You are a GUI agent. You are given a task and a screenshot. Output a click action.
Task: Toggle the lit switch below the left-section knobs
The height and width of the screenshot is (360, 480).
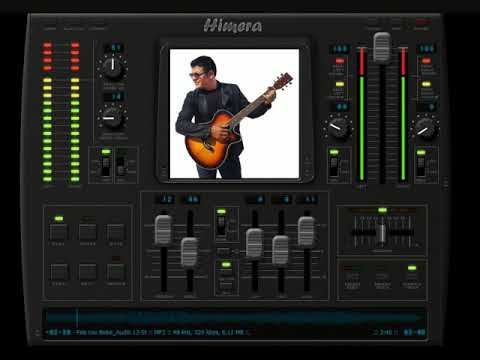(106, 166)
